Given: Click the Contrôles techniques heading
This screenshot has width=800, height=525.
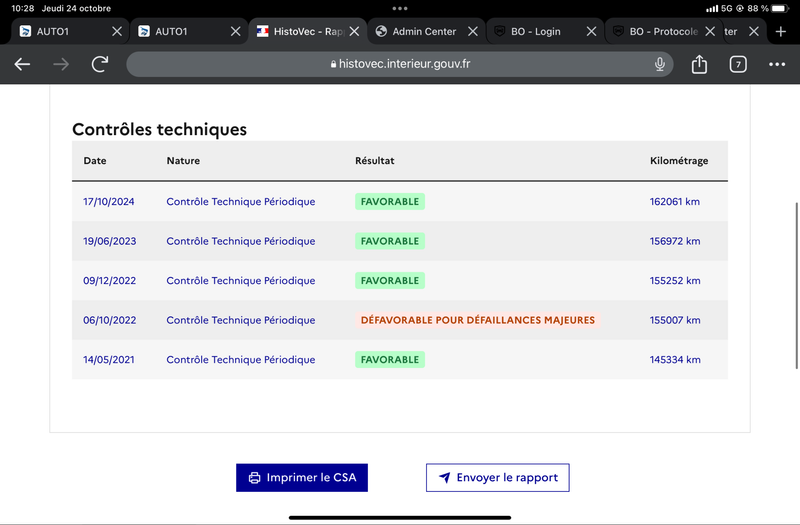Looking at the screenshot, I should pos(159,129).
